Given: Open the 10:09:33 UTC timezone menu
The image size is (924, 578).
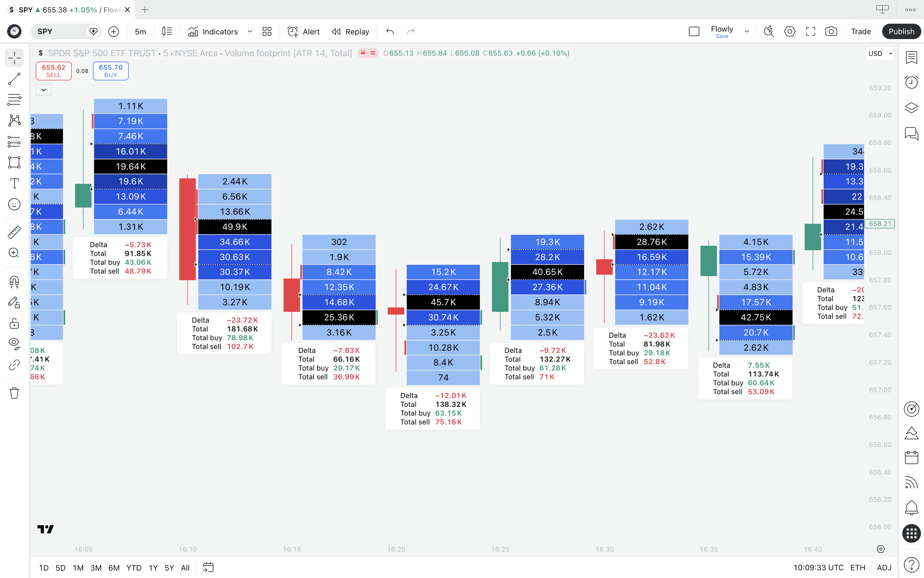Looking at the screenshot, I should click(x=818, y=568).
